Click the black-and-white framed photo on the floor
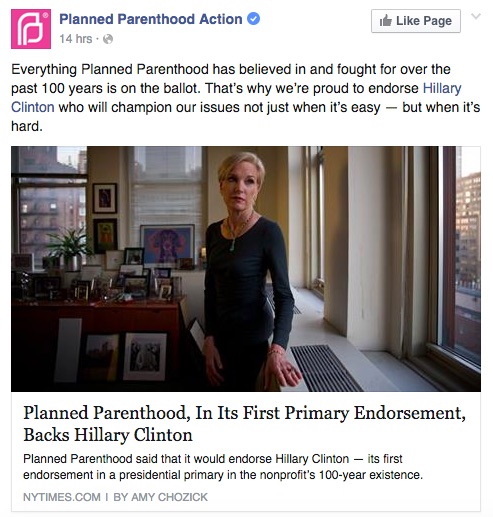The width and height of the screenshot is (493, 517). [x=145, y=357]
